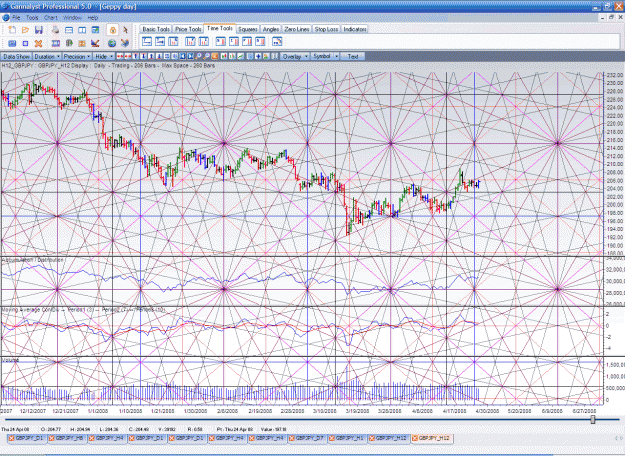The image size is (625, 456).
Task: Click the 2/8/2008 date label on axis
Action: click(228, 411)
